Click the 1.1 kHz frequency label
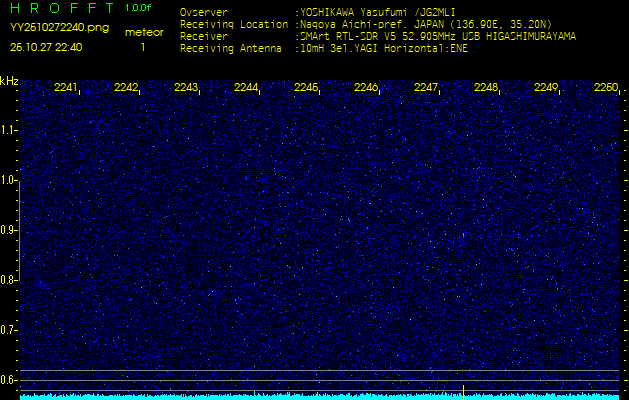This screenshot has height=400, width=629. (x=9, y=130)
